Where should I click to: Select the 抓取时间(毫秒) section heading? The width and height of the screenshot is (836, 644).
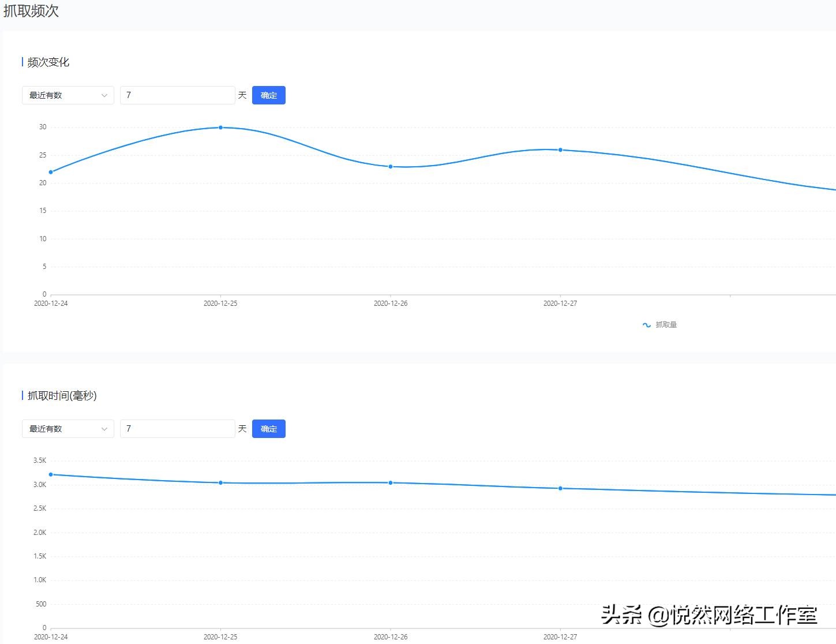[x=59, y=395]
